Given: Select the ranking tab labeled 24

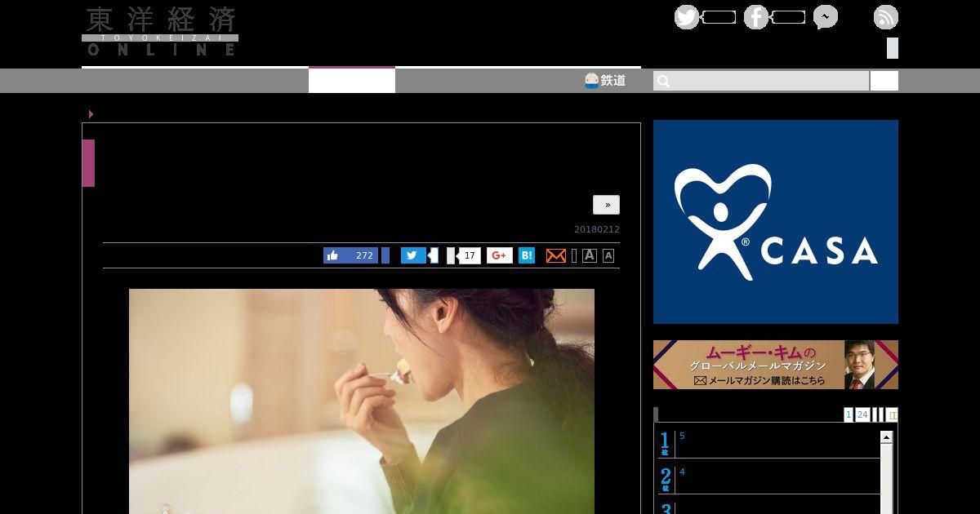Looking at the screenshot, I should point(862,414).
